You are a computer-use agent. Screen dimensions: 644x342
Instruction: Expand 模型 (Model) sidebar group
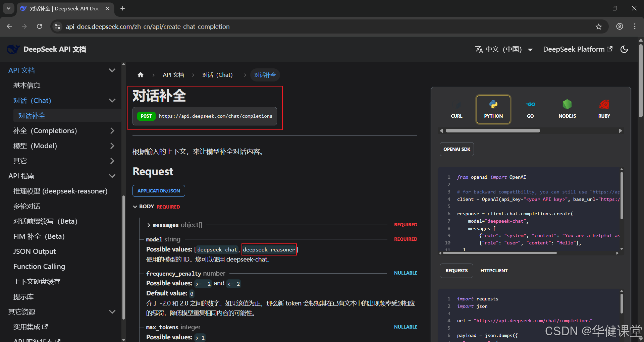(x=112, y=146)
